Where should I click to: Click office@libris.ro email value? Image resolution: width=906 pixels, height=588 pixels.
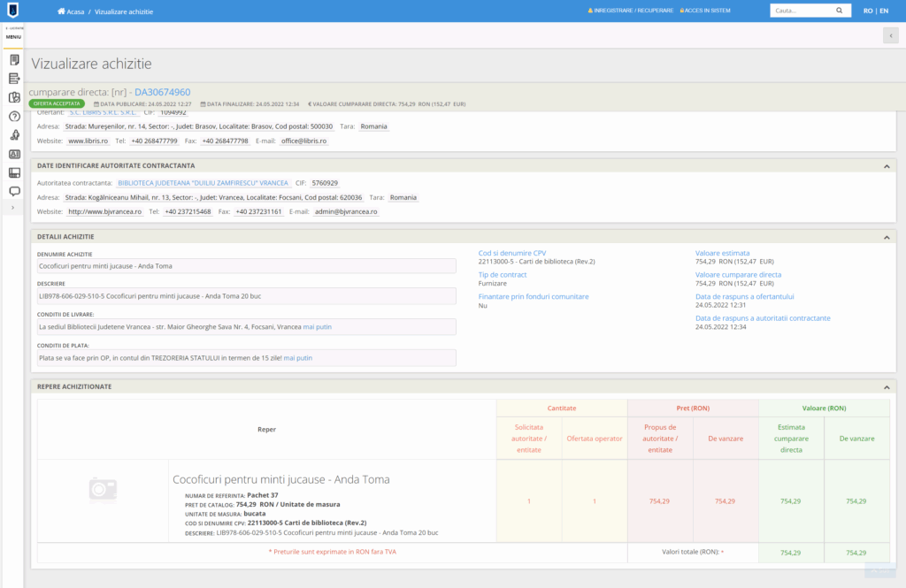point(304,141)
